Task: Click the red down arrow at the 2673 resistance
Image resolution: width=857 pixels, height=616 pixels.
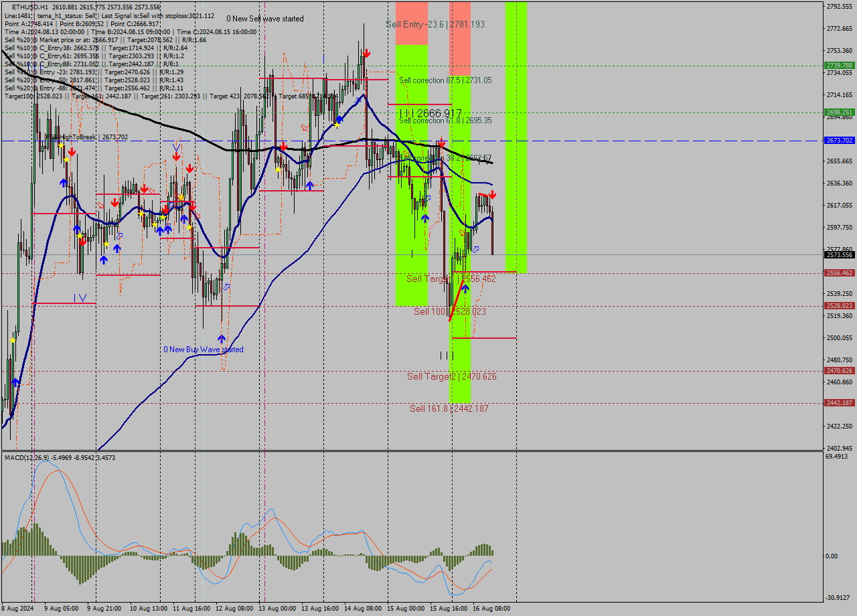Action: point(441,143)
